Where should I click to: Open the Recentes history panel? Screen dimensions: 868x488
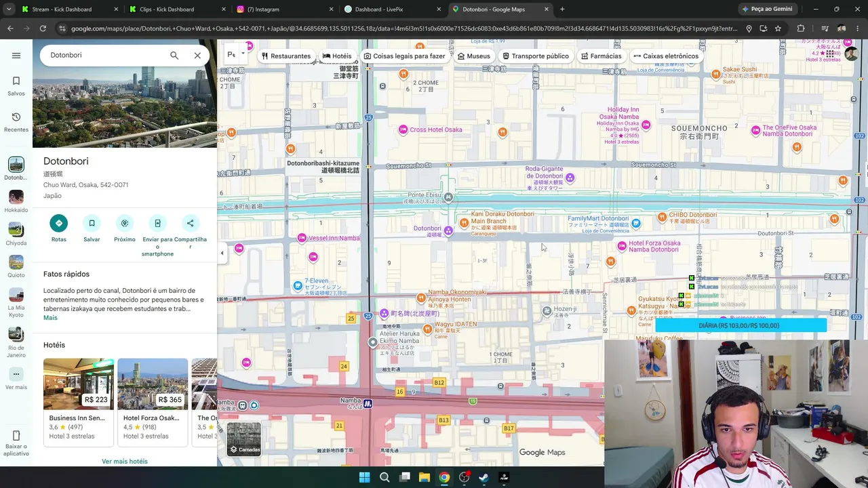tap(16, 122)
